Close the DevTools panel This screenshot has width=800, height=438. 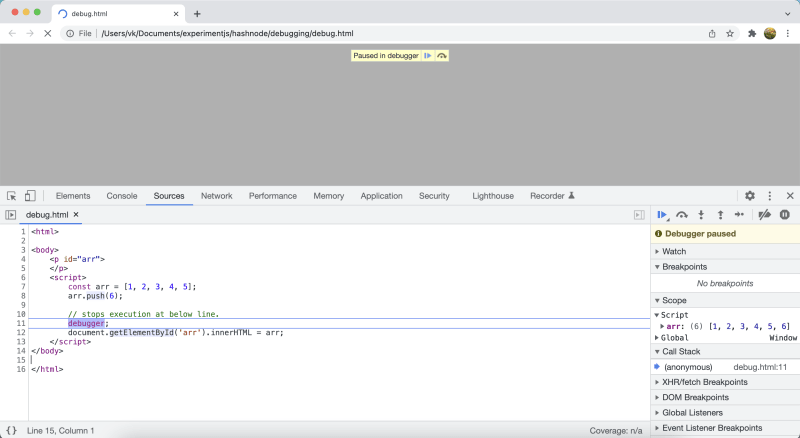790,196
